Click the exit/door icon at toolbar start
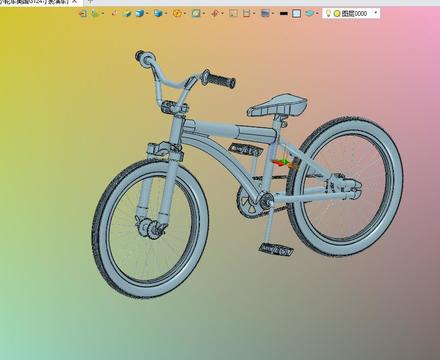 [83, 13]
